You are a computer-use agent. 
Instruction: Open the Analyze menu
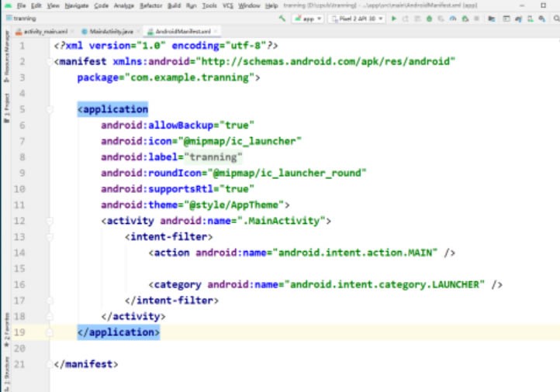[123, 5]
